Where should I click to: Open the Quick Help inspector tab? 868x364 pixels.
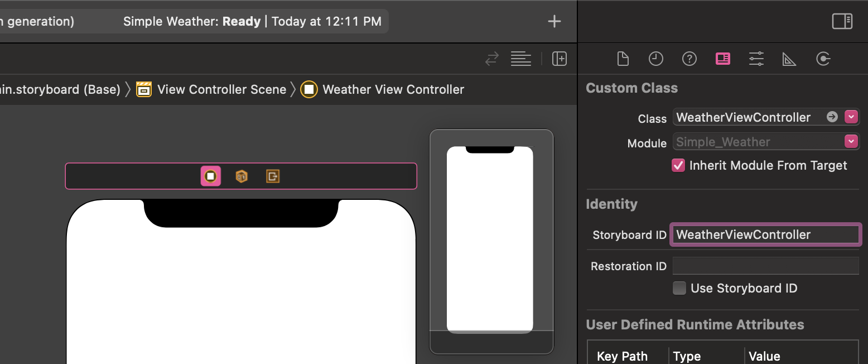click(x=689, y=59)
